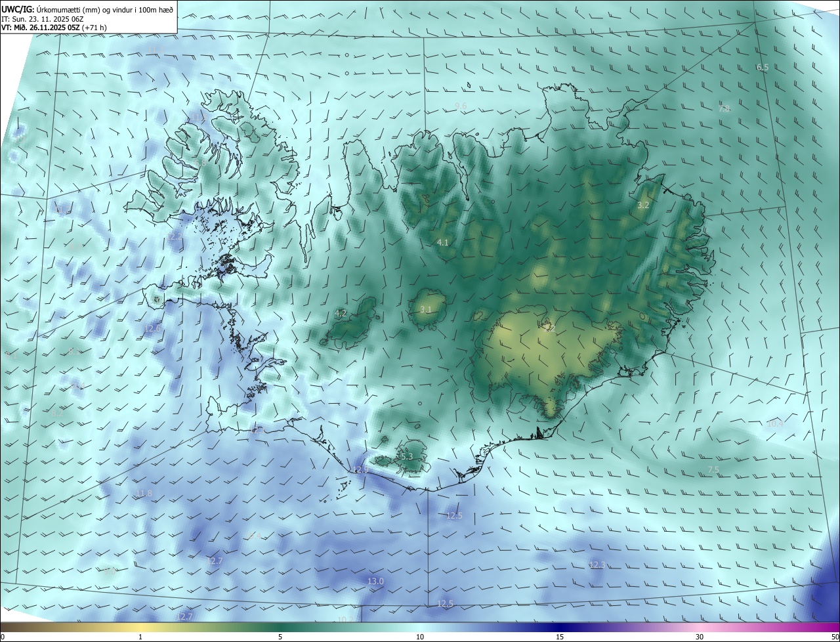The image size is (840, 642).
Task: Click the 12.9 value label
Action: [360, 470]
